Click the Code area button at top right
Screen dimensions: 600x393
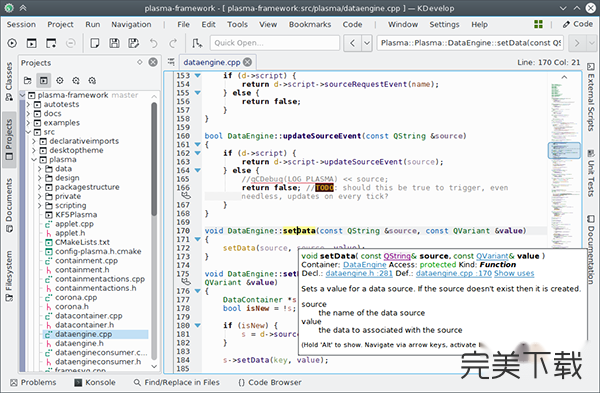(x=577, y=24)
